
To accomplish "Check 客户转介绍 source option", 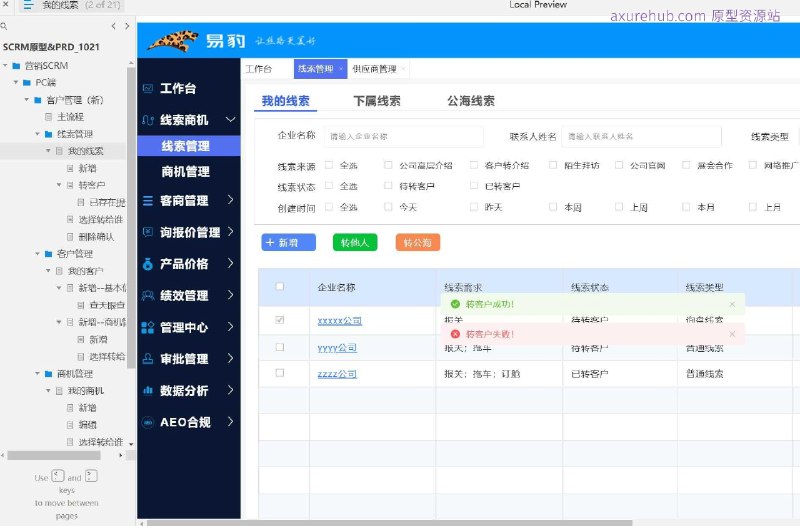I will click(474, 165).
